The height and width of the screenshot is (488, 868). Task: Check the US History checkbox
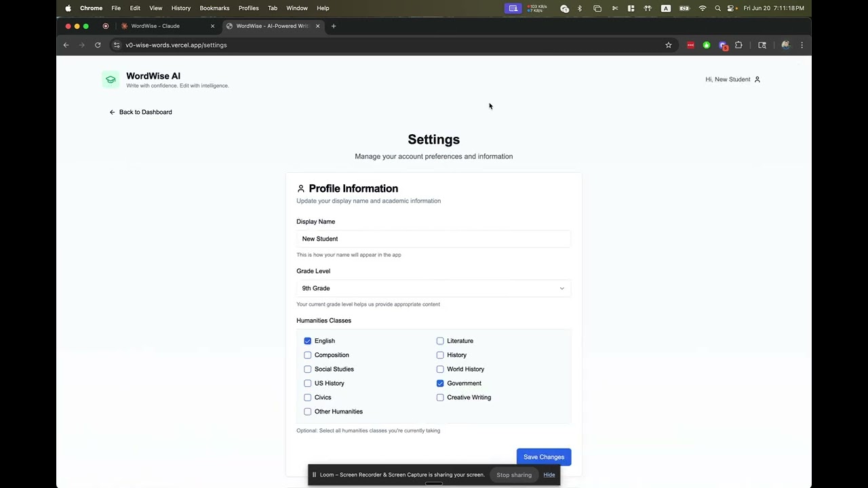click(308, 384)
